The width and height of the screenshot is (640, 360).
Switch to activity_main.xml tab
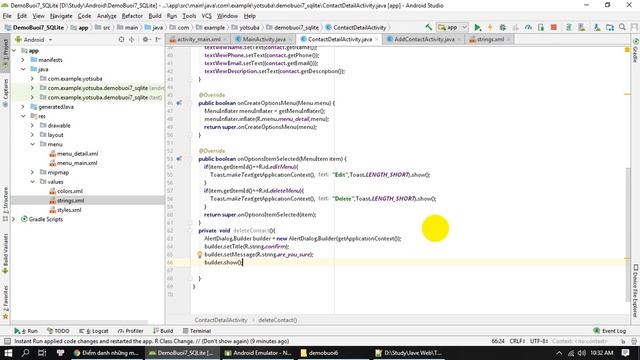pos(198,39)
